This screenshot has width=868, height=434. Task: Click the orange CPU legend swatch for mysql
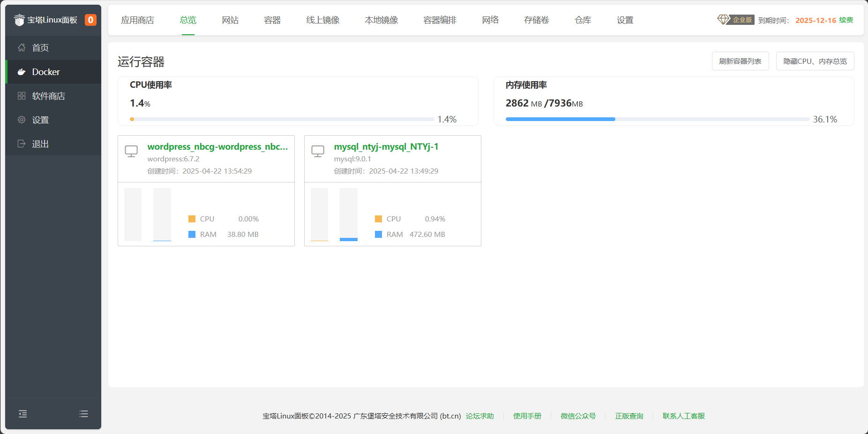point(378,219)
